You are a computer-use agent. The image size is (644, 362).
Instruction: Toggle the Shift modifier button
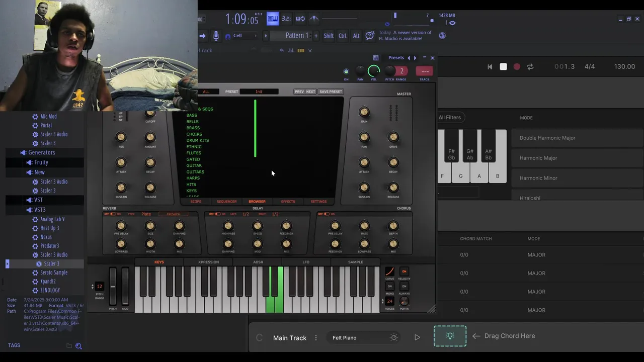tap(329, 36)
